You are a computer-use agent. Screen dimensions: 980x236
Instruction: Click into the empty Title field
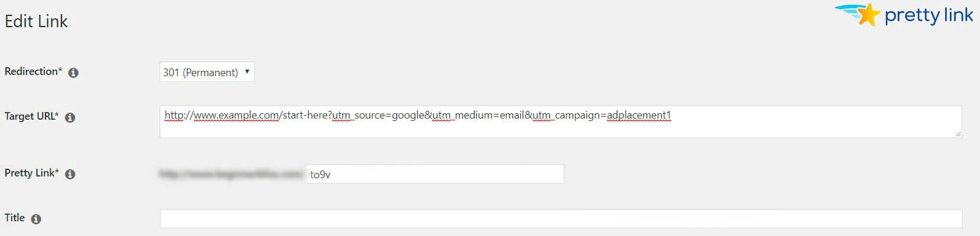click(x=561, y=218)
